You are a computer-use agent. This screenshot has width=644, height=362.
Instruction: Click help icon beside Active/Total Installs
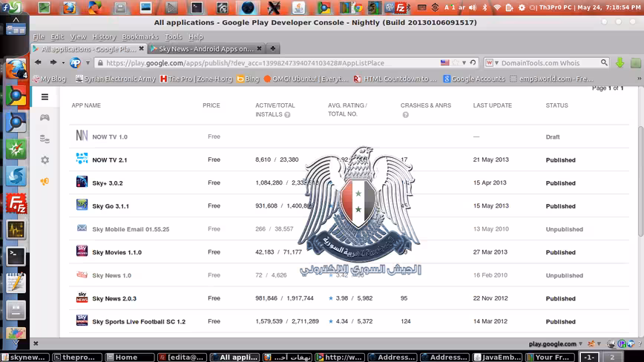288,115
